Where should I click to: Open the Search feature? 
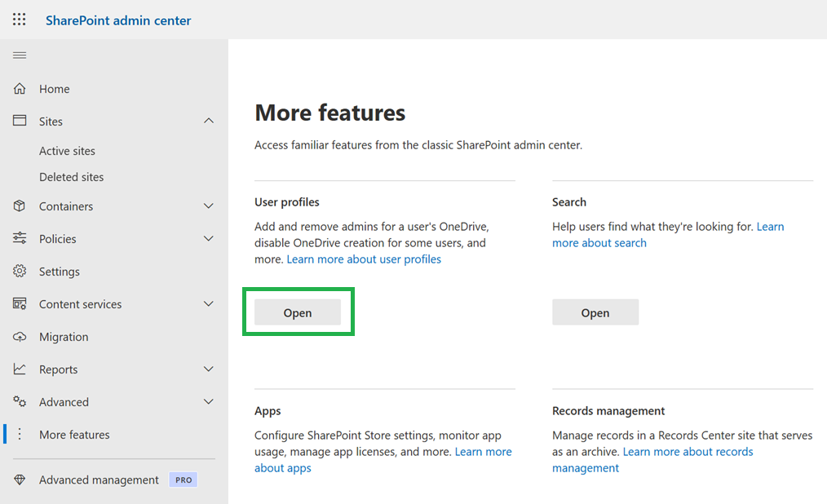pyautogui.click(x=595, y=312)
